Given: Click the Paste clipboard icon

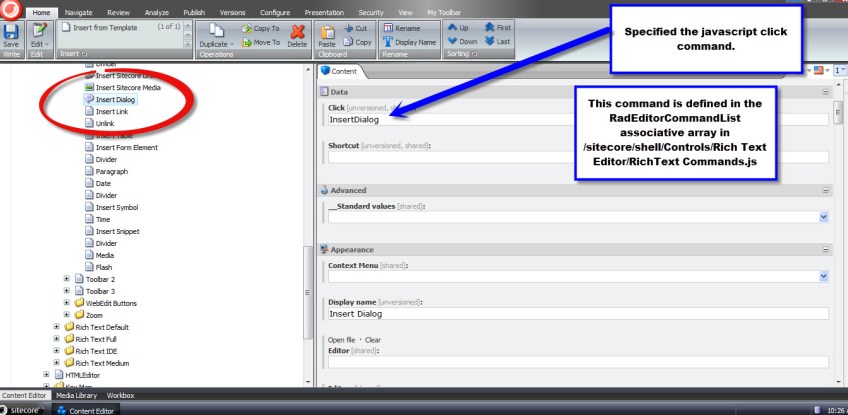Looking at the screenshot, I should [326, 32].
